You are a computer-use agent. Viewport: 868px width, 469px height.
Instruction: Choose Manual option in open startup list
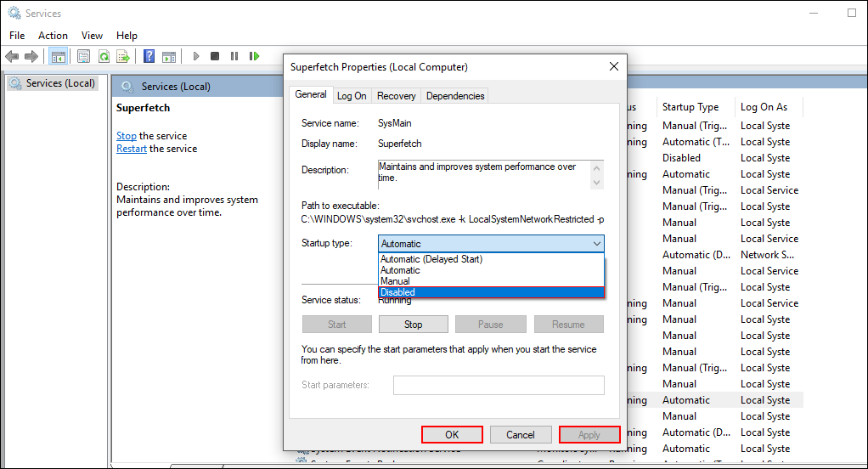(491, 281)
